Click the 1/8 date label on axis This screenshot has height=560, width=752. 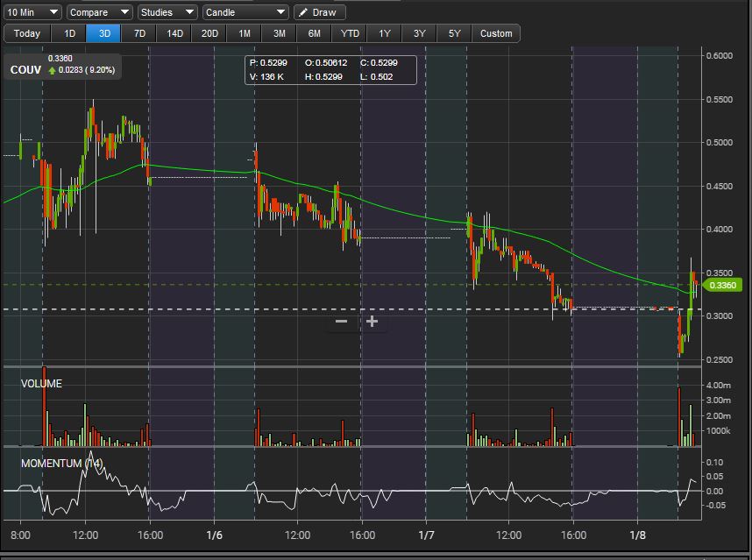click(x=637, y=535)
